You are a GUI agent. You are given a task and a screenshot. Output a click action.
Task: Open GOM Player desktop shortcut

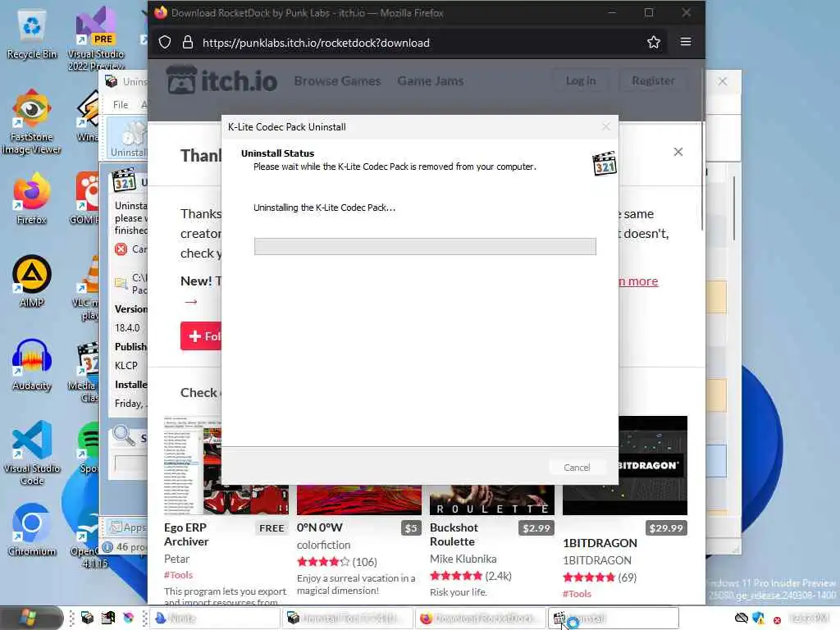[85, 199]
